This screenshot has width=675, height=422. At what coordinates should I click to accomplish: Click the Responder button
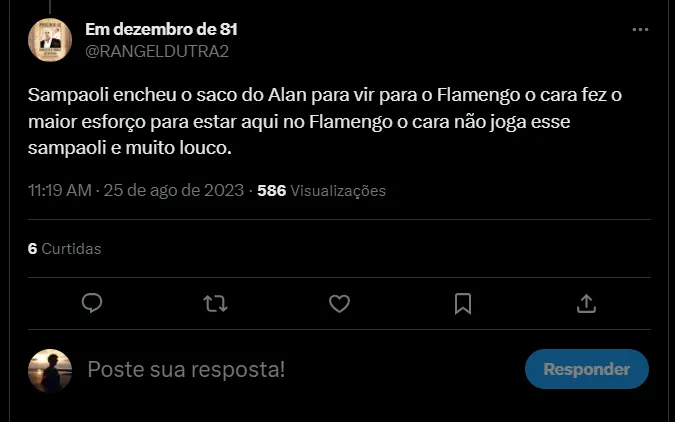pos(586,369)
